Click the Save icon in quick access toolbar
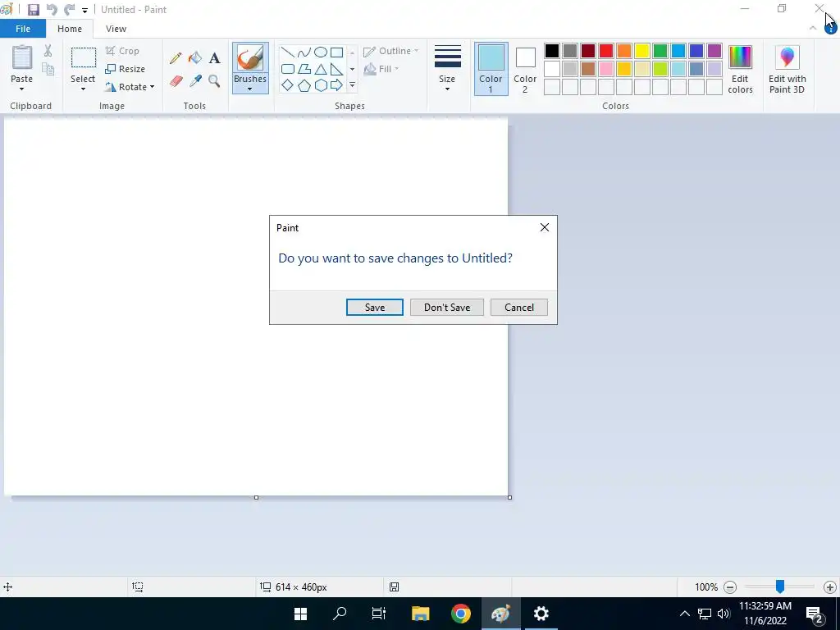The height and width of the screenshot is (630, 840). 33,10
